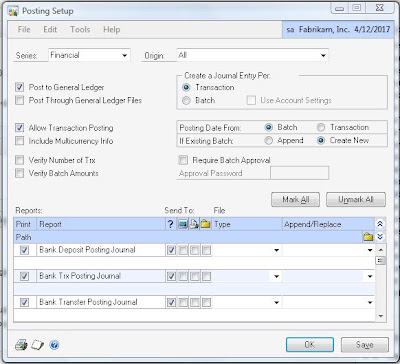Screen dimensions: 400x364
Task: Click the Unmark All button
Action: point(356,200)
